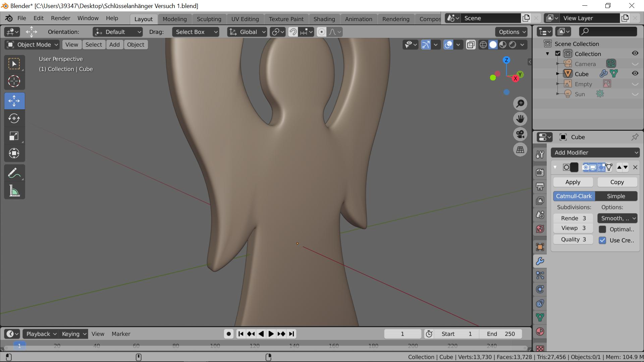The image size is (644, 362).
Task: Open the Smooth UV options dropdown
Action: (617, 218)
